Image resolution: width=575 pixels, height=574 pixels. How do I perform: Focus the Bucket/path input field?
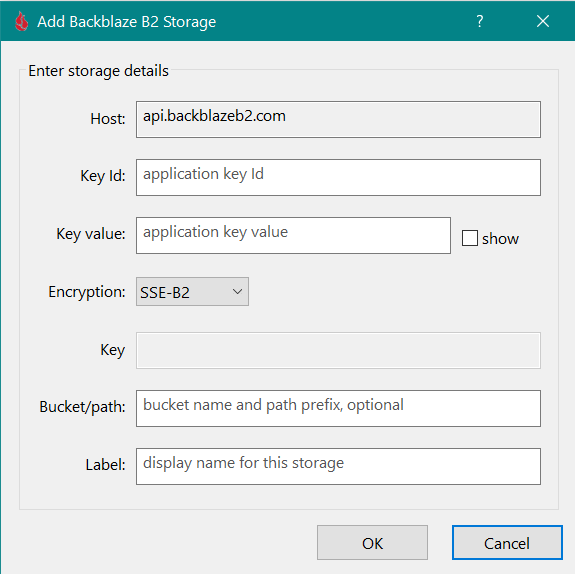click(338, 409)
